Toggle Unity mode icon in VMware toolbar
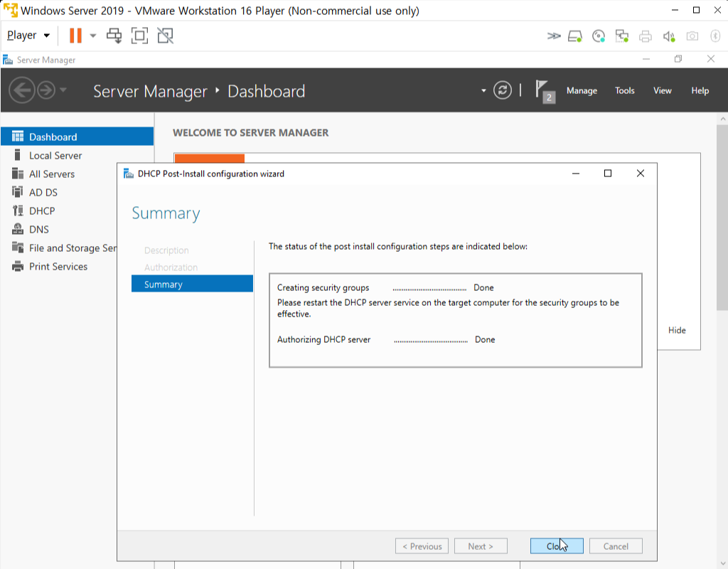 (x=165, y=36)
